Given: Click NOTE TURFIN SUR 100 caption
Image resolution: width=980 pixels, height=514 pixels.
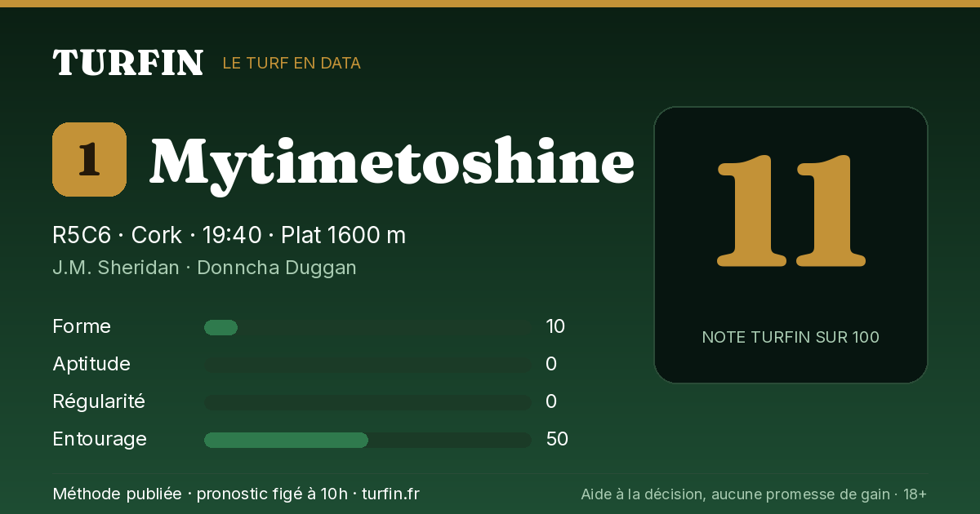Looking at the screenshot, I should (x=791, y=337).
